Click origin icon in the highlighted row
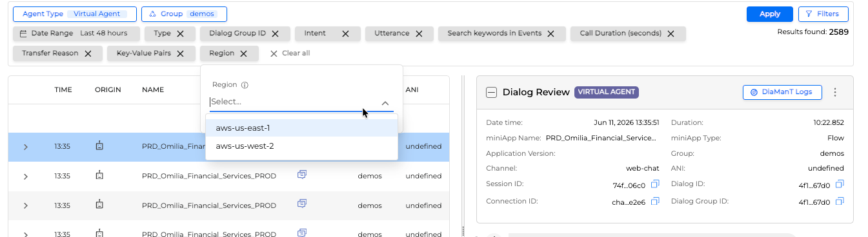The image size is (868, 237). [99, 146]
